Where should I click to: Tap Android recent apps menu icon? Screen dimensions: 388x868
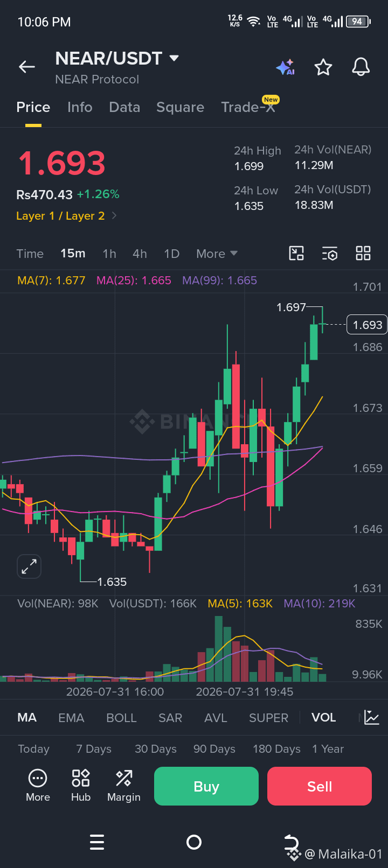(x=97, y=842)
